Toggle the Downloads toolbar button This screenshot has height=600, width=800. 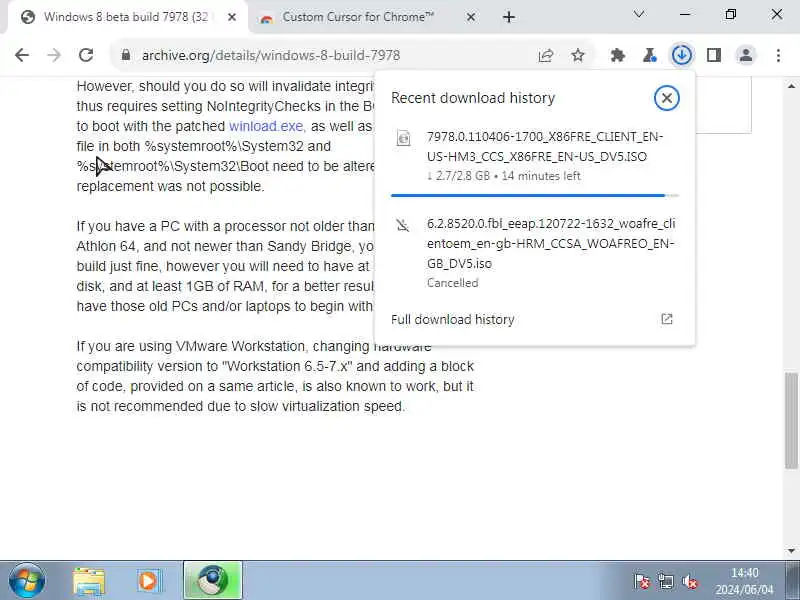682,55
